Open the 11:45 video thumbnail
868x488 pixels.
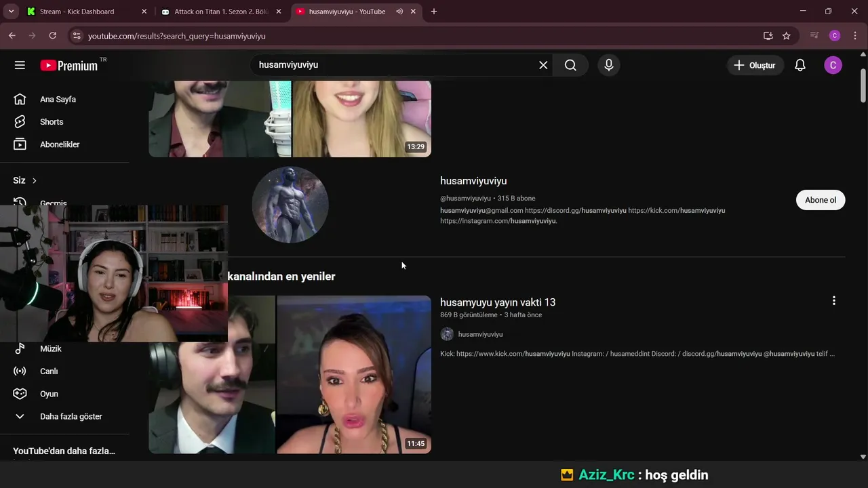[290, 374]
